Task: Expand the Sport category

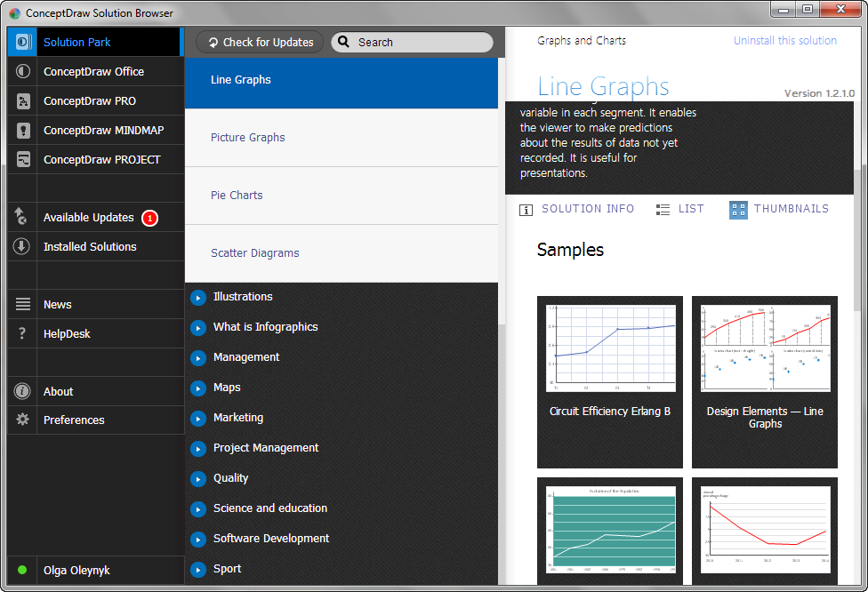Action: click(197, 569)
